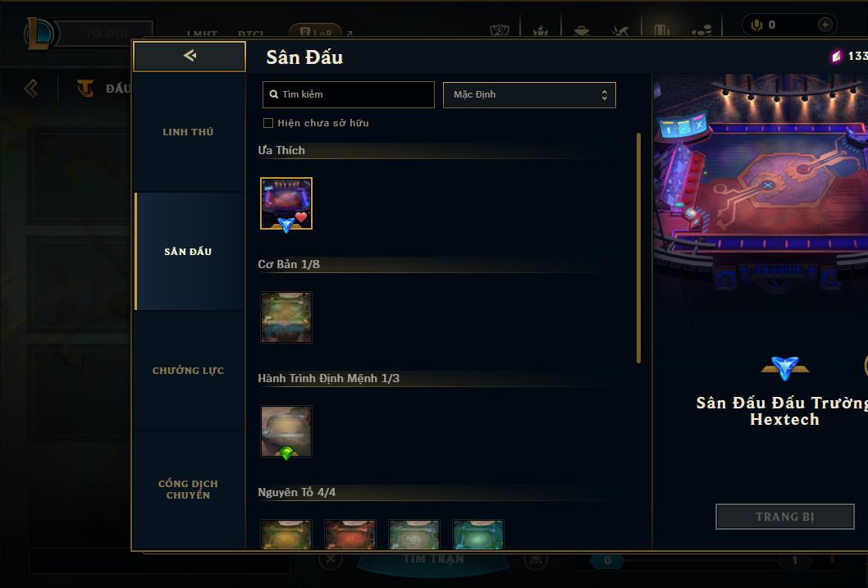Click the magnifier icon in search box
The height and width of the screenshot is (588, 868).
coord(273,94)
